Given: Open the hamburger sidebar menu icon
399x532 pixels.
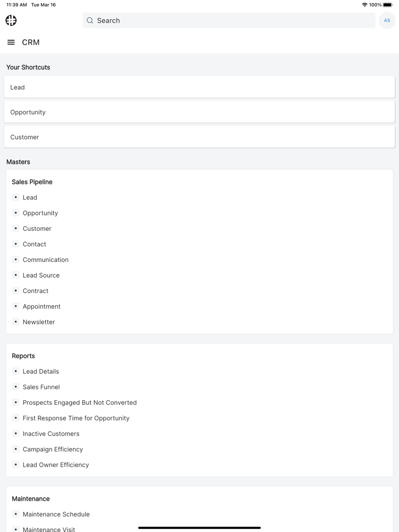Looking at the screenshot, I should (11, 43).
